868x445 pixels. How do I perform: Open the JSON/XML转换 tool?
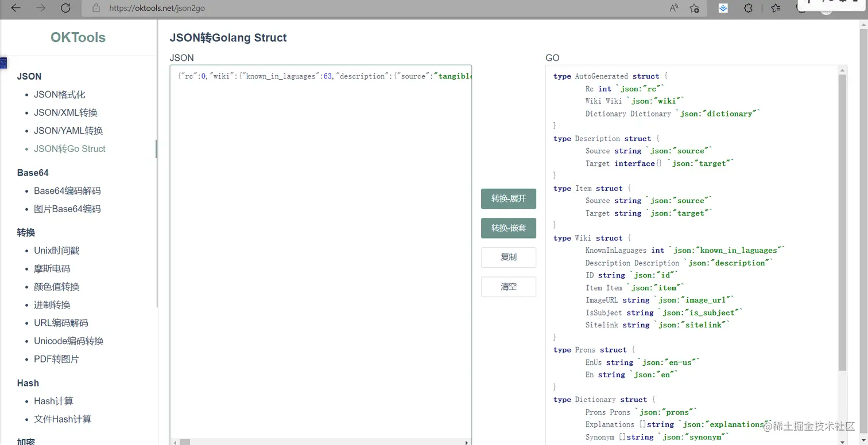point(65,112)
